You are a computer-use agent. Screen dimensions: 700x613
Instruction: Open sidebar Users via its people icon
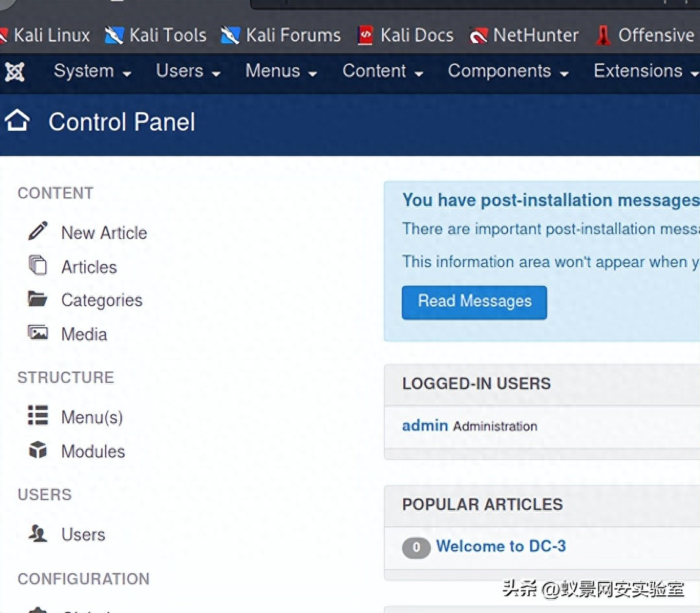point(38,533)
